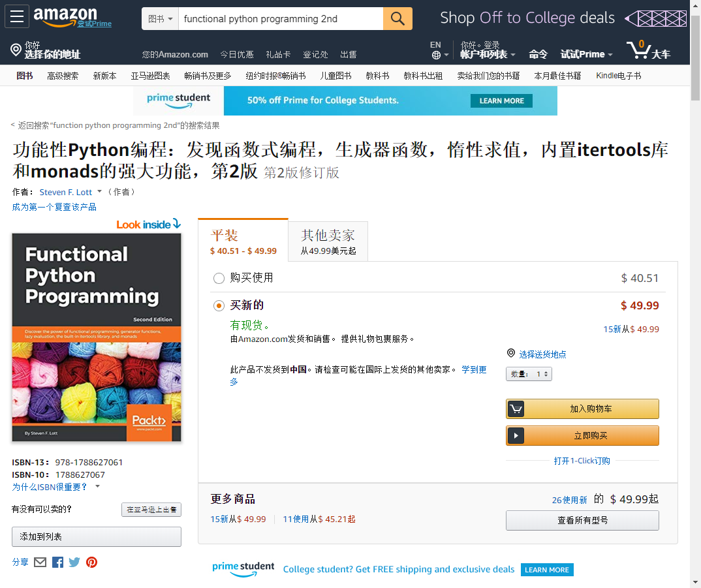Viewport: 701px width, 588px height.
Task: Open the 数量 quantity dropdown
Action: (x=529, y=374)
